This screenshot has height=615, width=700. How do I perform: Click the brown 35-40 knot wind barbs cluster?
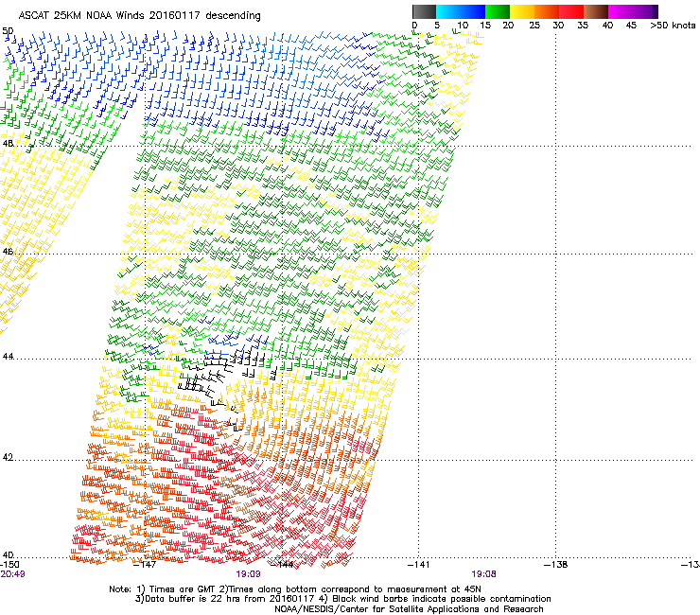(236, 501)
